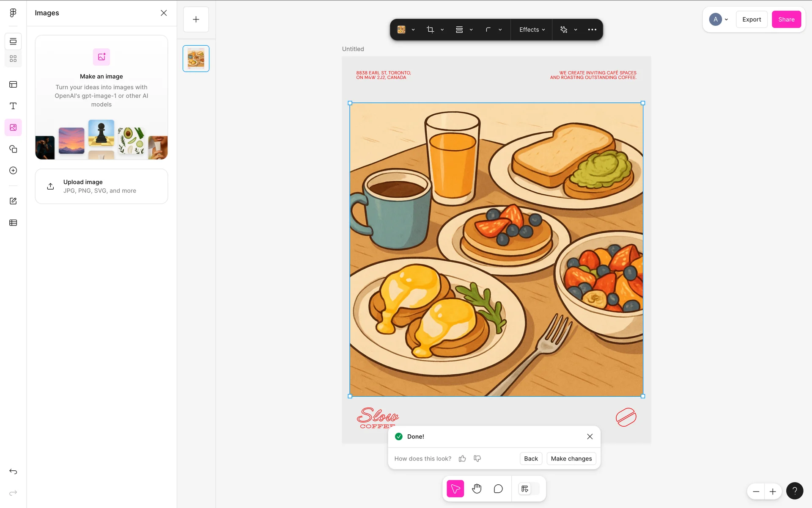Expand the corner radius dropdown arrow

[x=500, y=30]
